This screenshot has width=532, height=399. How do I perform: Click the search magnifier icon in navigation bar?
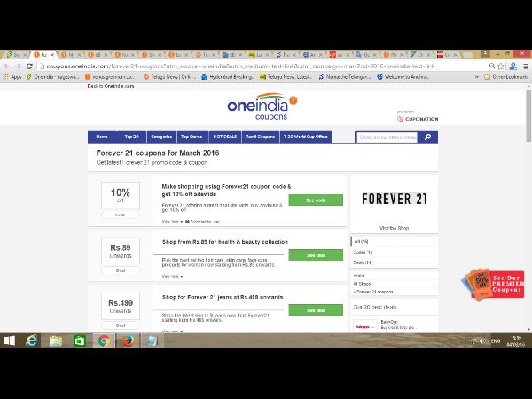(x=427, y=137)
